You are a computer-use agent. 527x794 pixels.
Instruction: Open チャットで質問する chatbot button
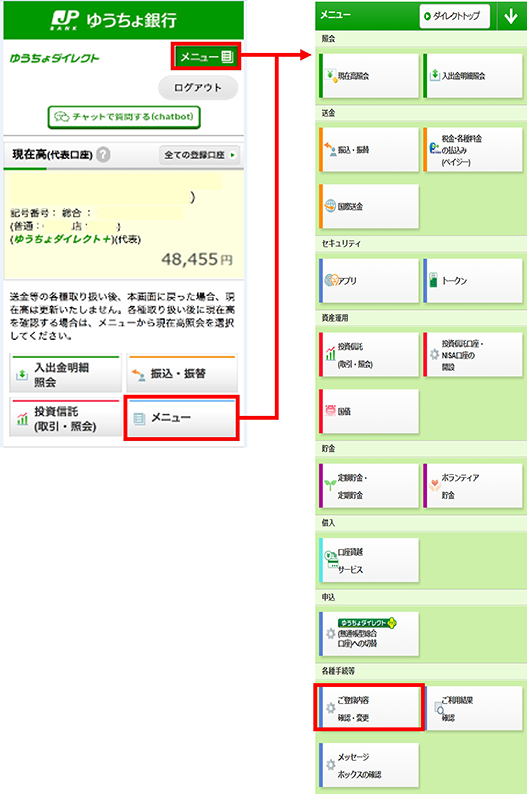point(124,117)
